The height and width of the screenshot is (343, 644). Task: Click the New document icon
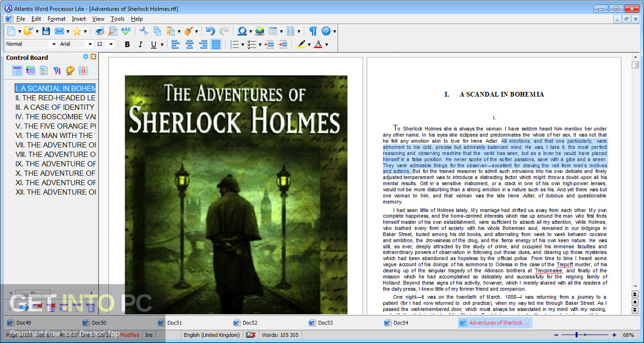coord(11,31)
